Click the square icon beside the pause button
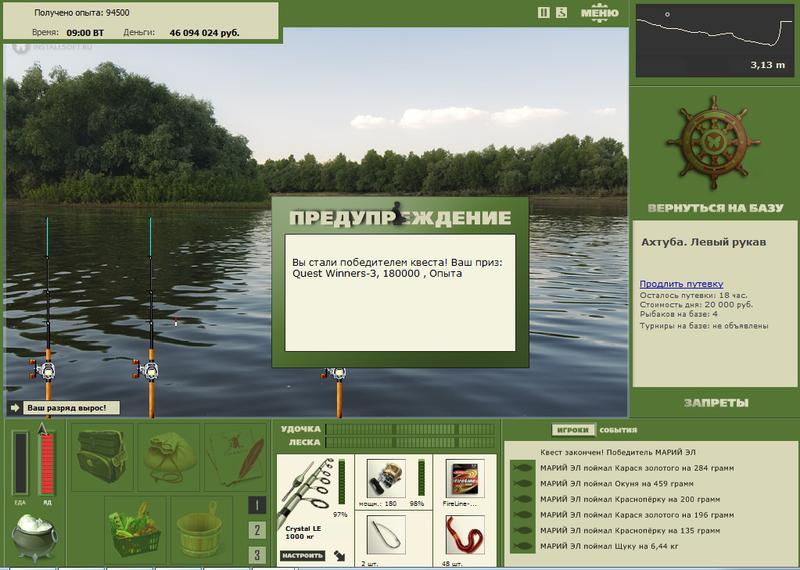Viewport: 800px width, 570px height. pos(561,13)
